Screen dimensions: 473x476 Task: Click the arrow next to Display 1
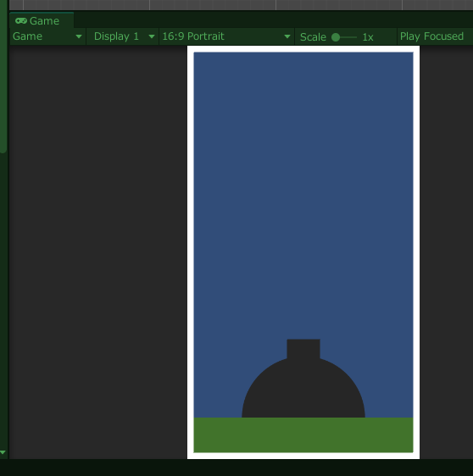(152, 36)
